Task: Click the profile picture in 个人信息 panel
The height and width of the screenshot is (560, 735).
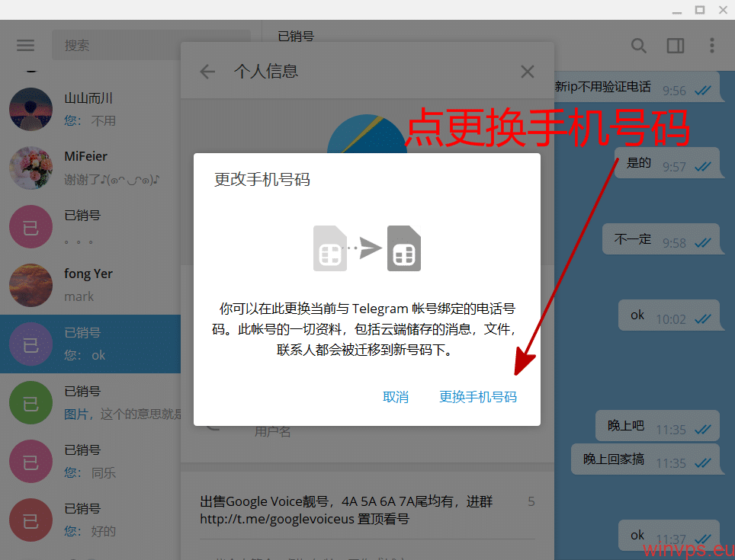Action: (x=367, y=134)
